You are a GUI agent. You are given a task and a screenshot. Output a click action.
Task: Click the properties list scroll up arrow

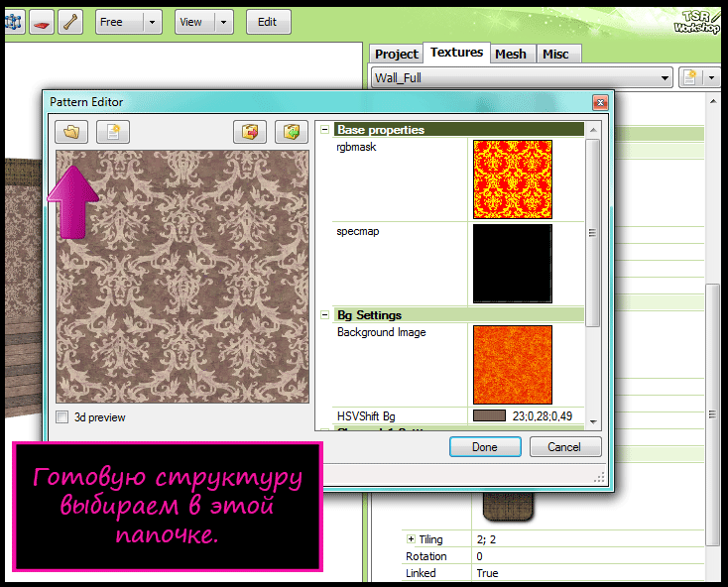pos(593,131)
